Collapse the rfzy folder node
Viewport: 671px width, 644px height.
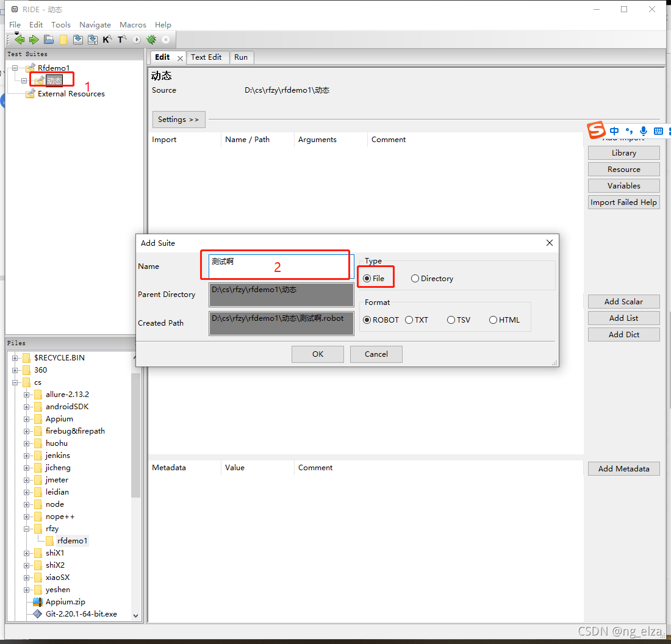point(26,529)
